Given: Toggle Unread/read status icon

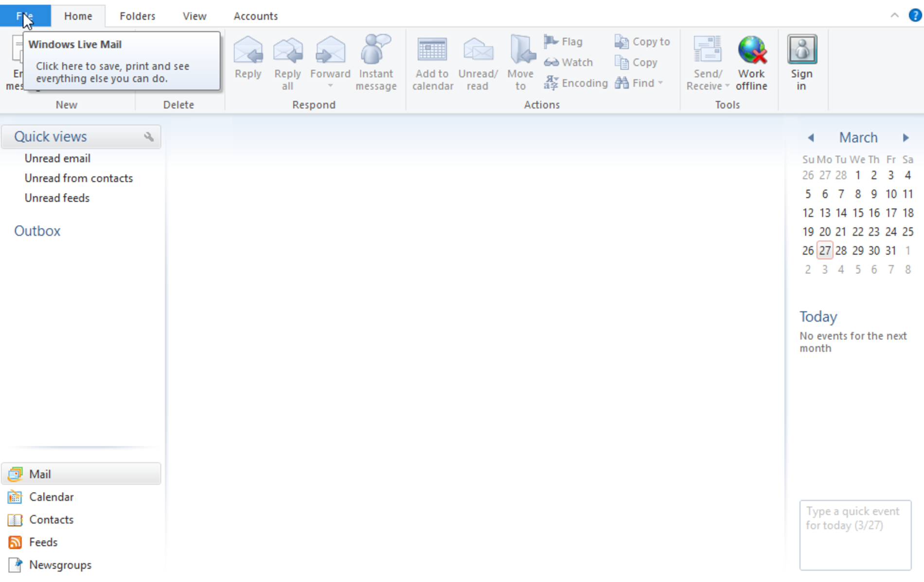Looking at the screenshot, I should pyautogui.click(x=478, y=50).
